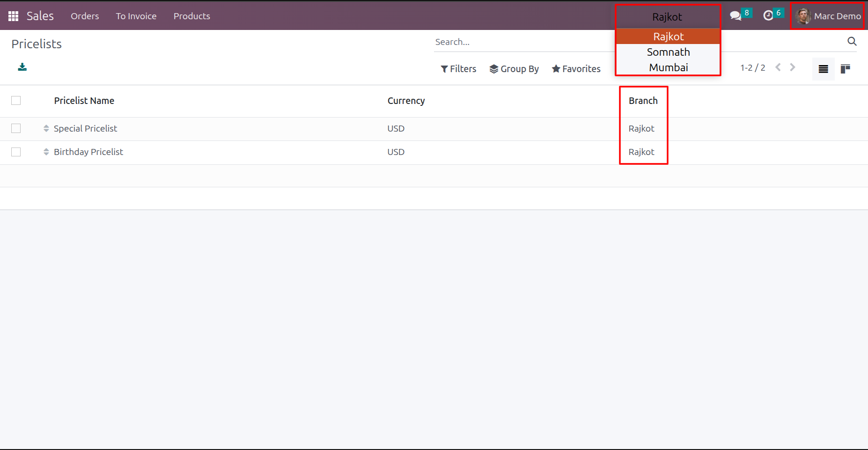Open the conversations chat bubble icon
The image size is (868, 450).
click(736, 16)
